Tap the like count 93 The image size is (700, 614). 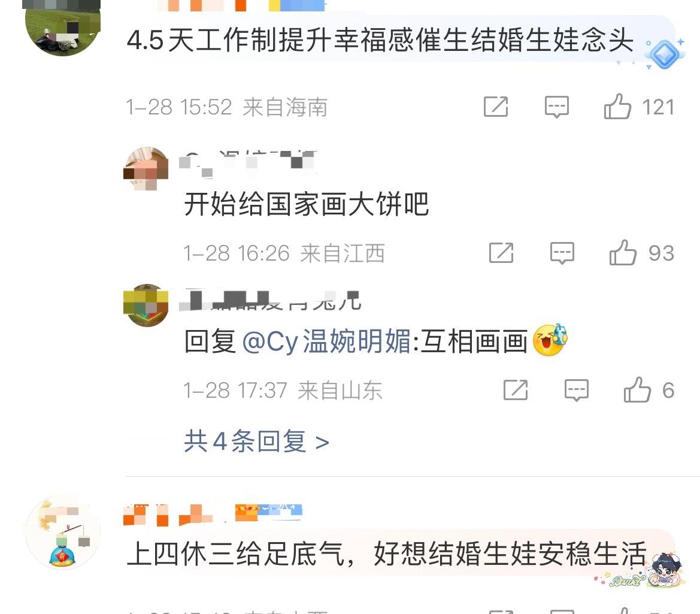661,253
